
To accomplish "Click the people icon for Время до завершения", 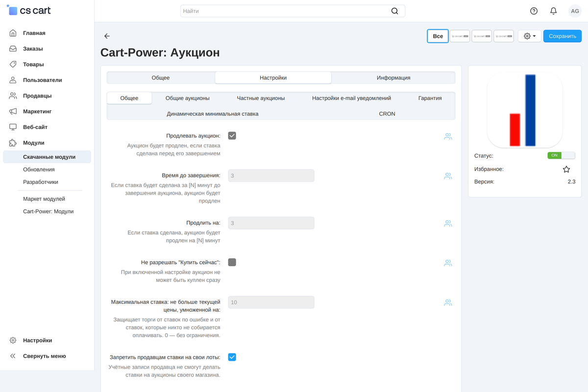I will (448, 176).
